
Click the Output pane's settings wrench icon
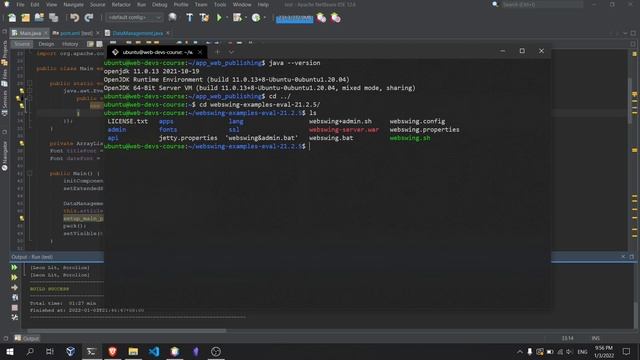click(14, 317)
